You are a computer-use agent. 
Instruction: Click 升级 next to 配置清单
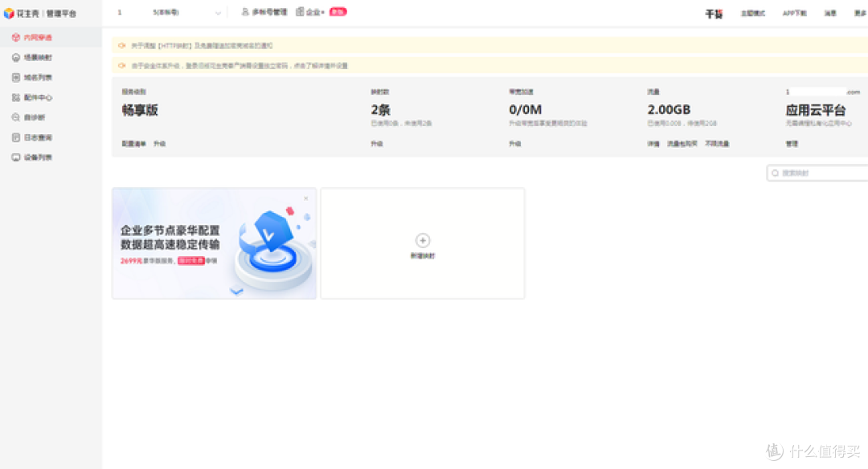159,144
